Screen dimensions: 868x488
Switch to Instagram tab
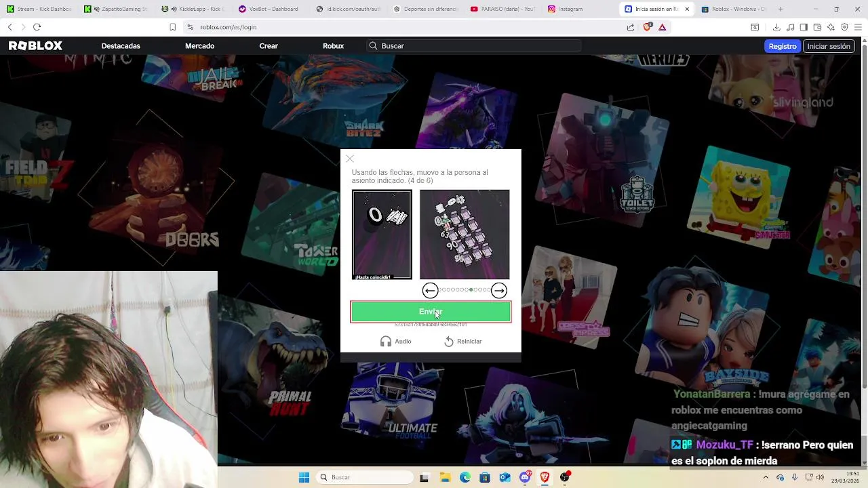(x=580, y=9)
